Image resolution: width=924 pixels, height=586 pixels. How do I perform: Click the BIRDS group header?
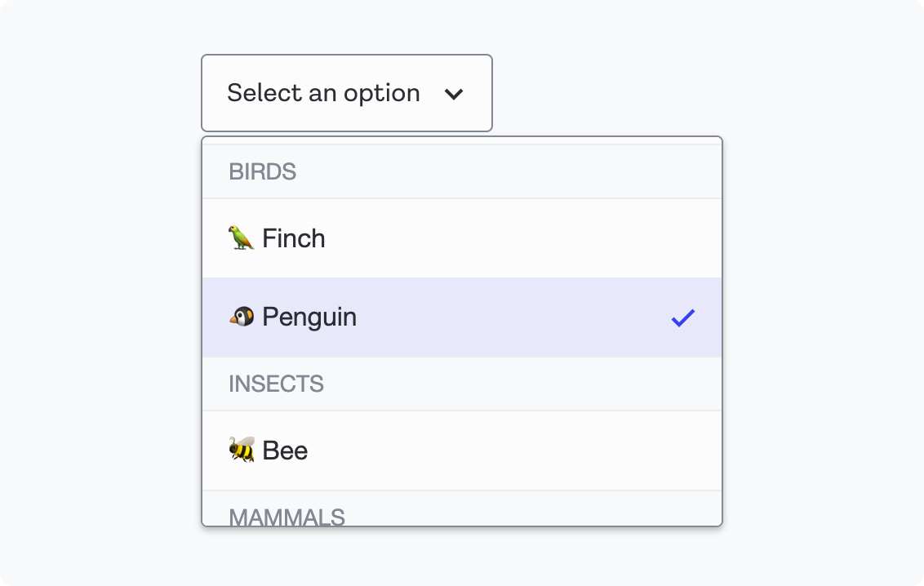click(x=263, y=171)
